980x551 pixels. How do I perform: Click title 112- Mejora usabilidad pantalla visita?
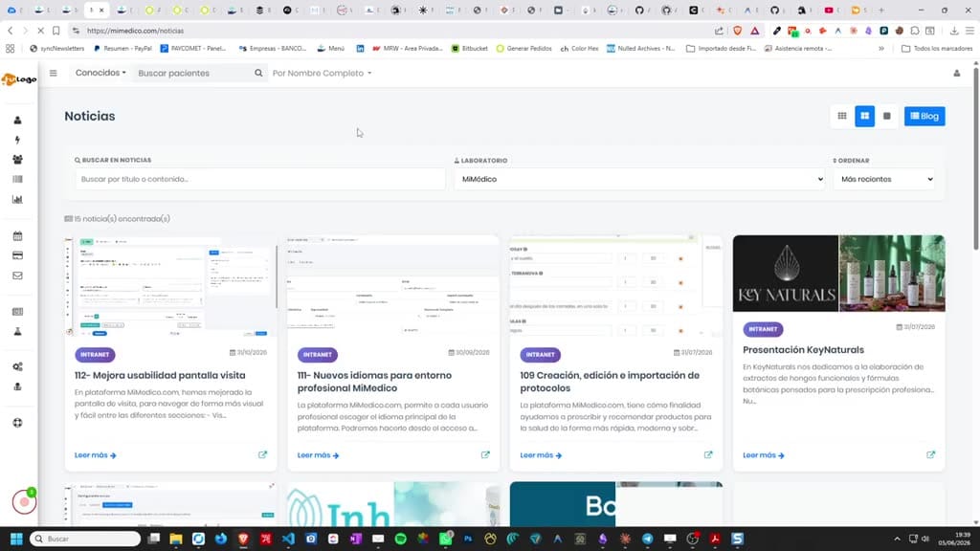160,375
